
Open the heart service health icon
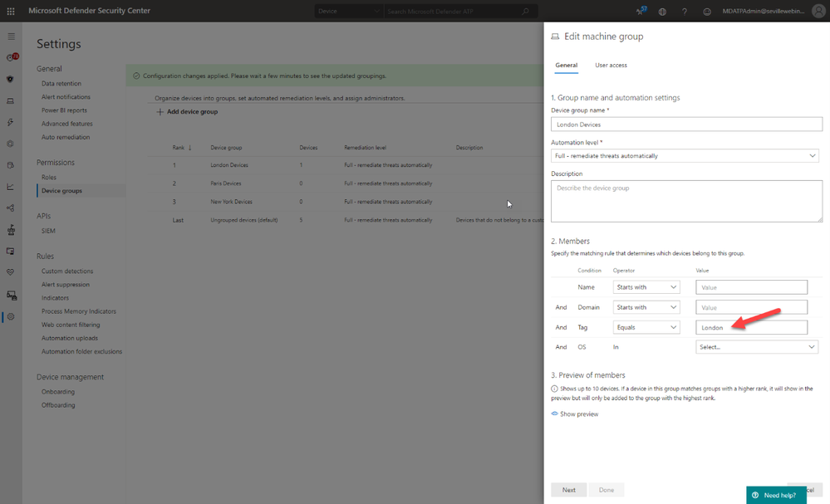coord(10,272)
